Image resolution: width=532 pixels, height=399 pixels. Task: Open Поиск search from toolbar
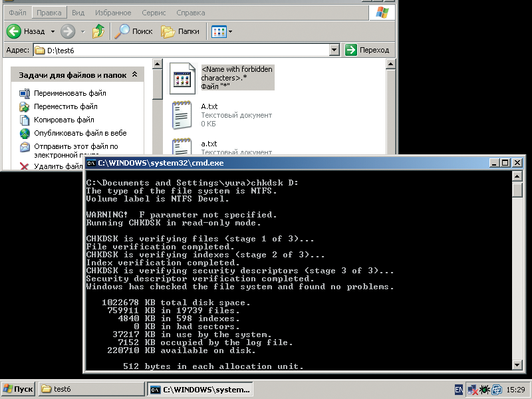click(x=134, y=31)
